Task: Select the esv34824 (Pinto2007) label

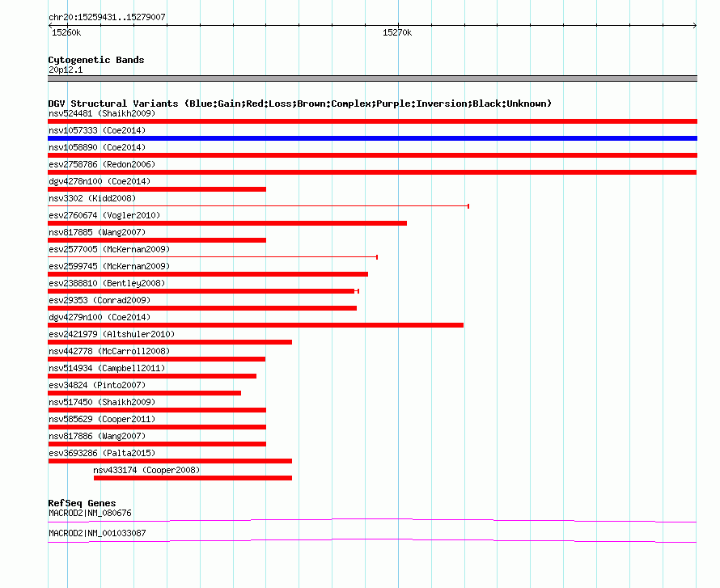Action: (x=97, y=385)
